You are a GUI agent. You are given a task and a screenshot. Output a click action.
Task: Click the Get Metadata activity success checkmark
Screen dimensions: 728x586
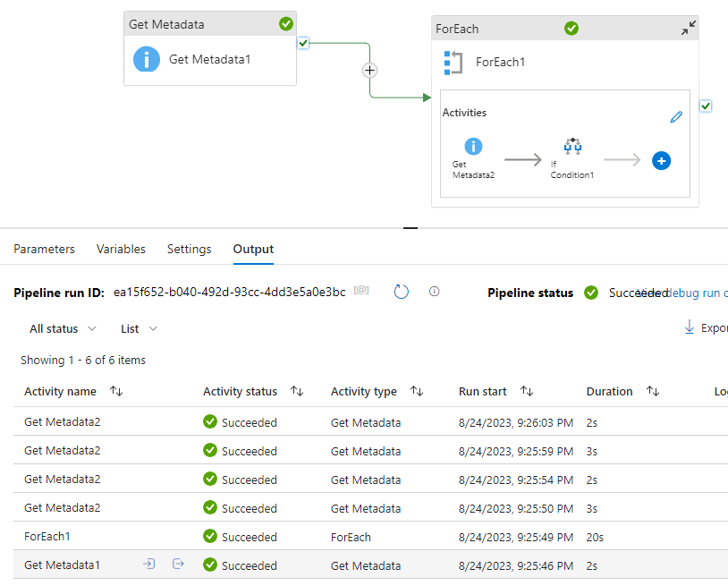coord(286,23)
